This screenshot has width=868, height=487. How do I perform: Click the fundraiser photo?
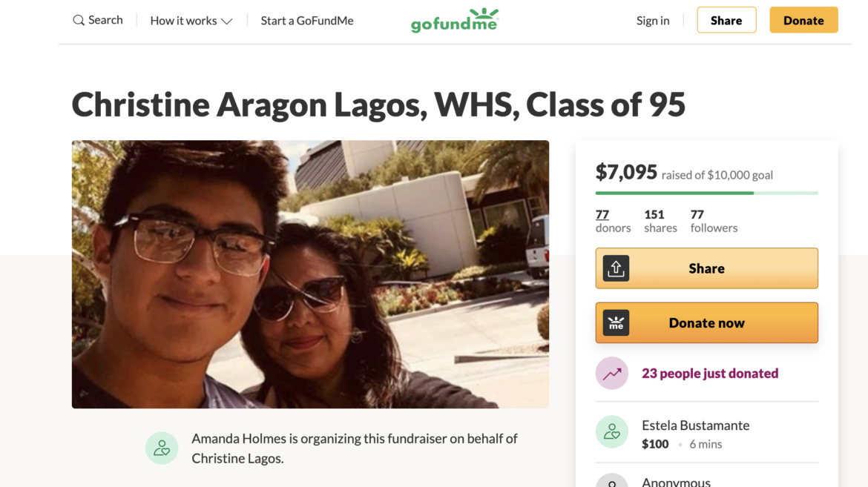[x=310, y=274]
